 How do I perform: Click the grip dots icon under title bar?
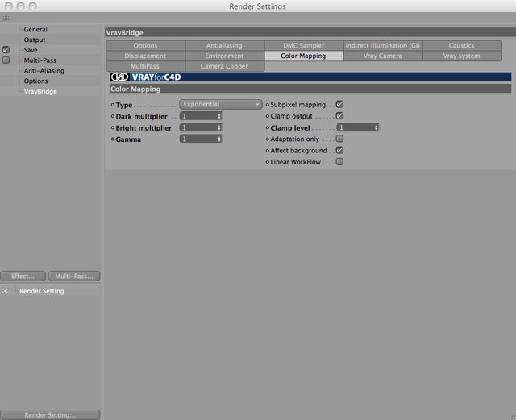point(6,18)
